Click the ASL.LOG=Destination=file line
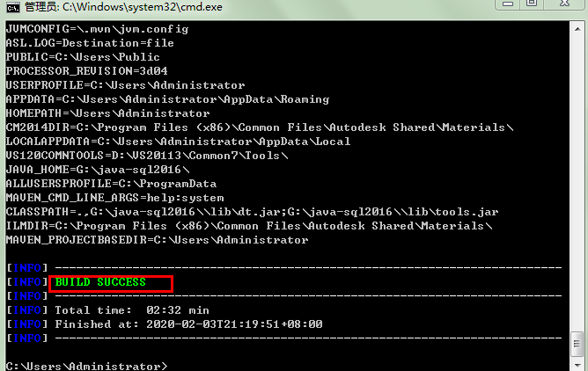Screen dimensions: 588x371 90,43
